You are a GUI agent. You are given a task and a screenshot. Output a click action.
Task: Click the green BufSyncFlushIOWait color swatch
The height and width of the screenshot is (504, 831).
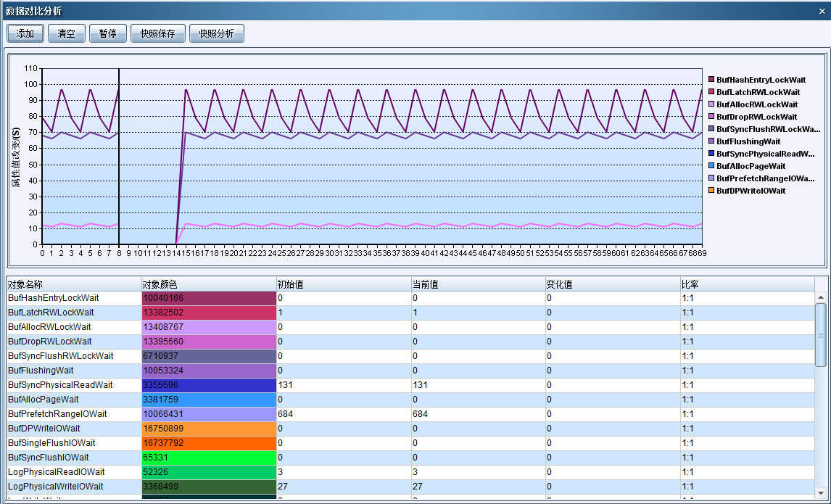point(209,458)
